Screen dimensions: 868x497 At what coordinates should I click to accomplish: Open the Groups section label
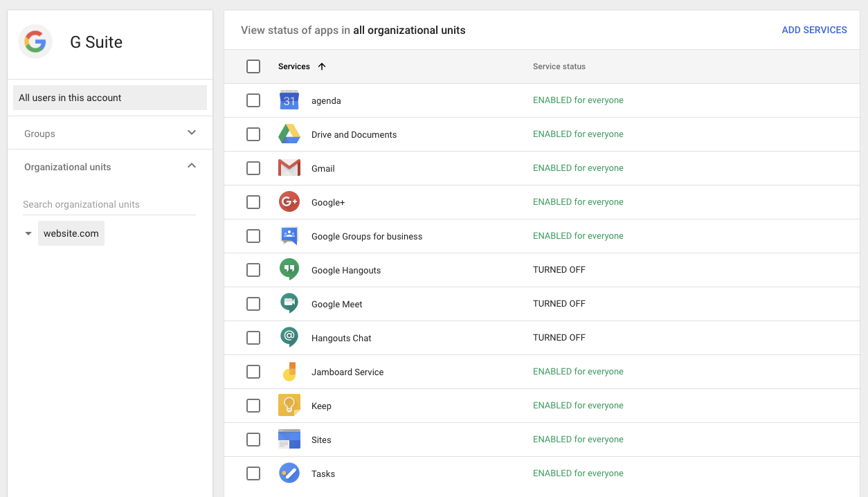coord(39,134)
